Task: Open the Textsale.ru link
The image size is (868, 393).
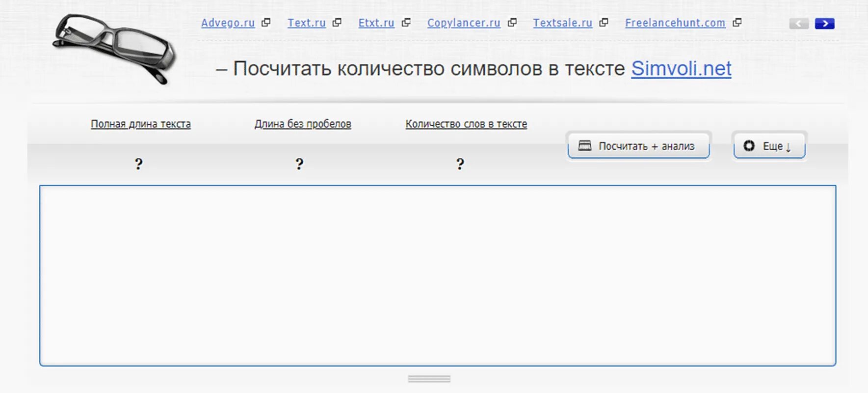Action: 563,23
